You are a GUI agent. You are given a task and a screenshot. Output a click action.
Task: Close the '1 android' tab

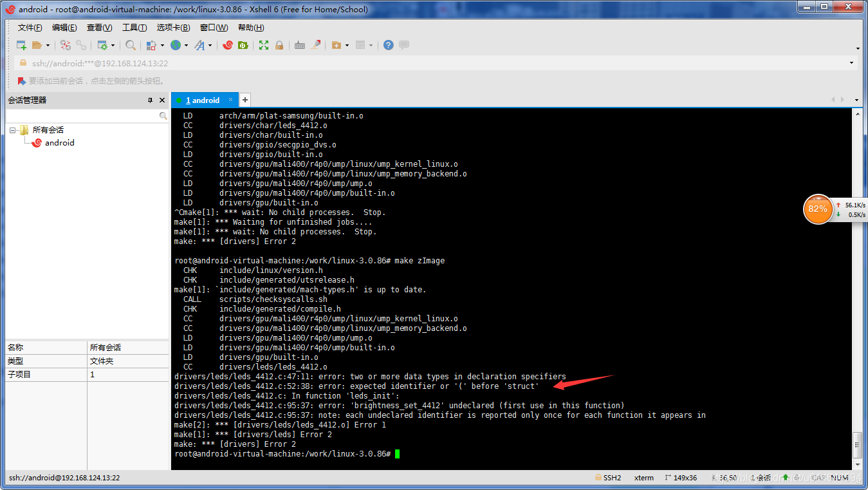(231, 100)
